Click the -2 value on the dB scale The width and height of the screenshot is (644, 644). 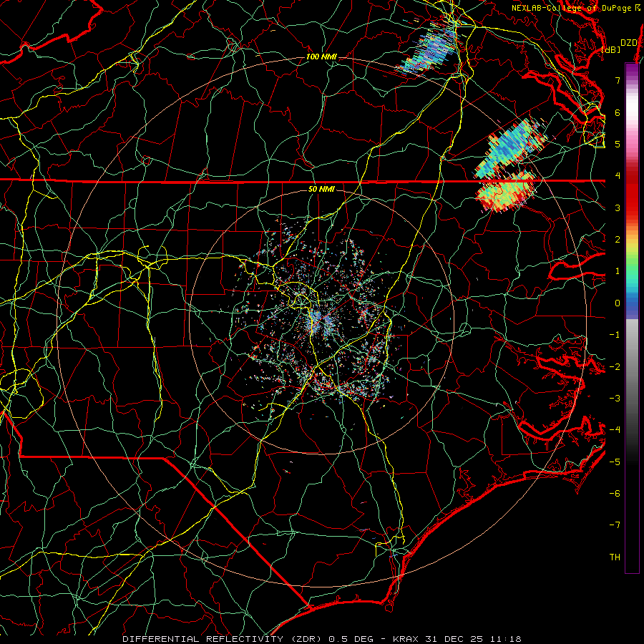point(615,367)
